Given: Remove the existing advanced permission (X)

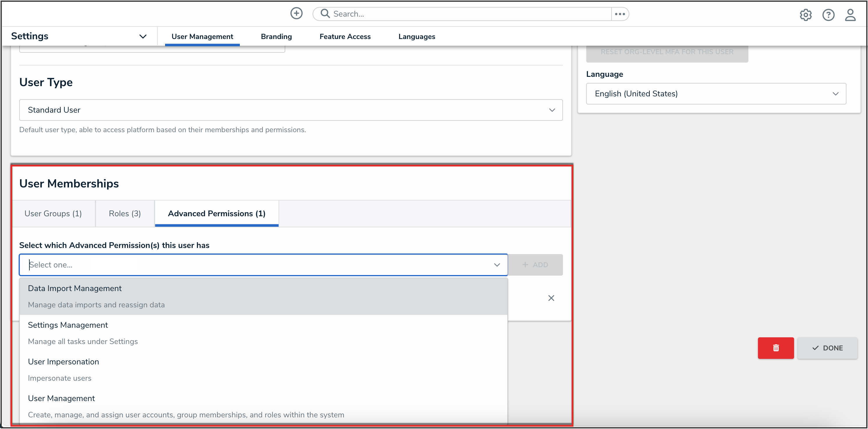Looking at the screenshot, I should pos(551,298).
